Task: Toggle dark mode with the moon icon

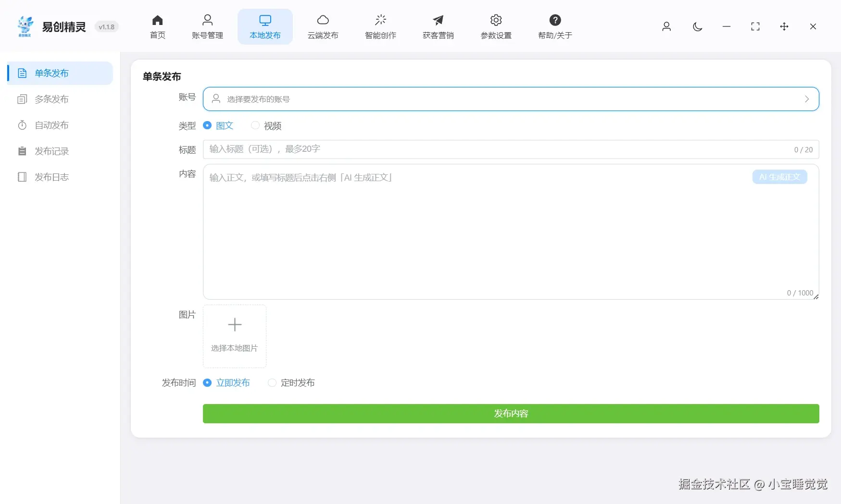Action: coord(698,27)
